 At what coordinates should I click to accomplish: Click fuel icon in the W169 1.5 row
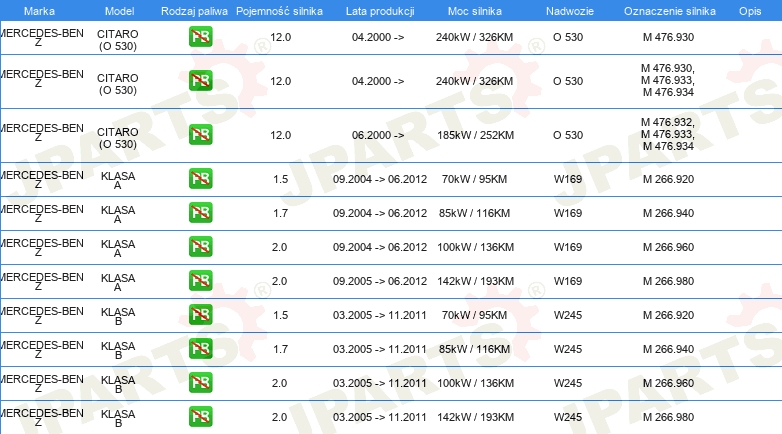200,179
